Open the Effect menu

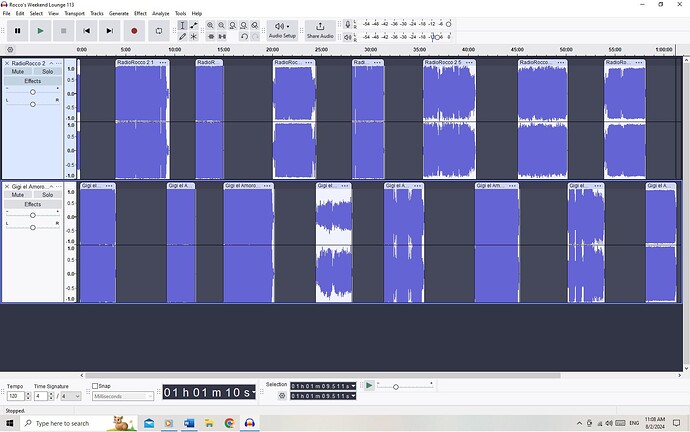(x=140, y=14)
